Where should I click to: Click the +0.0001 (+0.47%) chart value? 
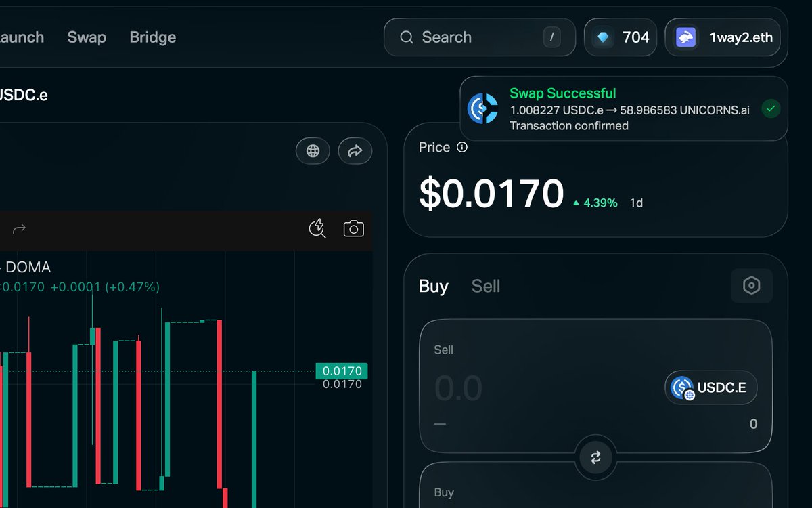(x=105, y=287)
